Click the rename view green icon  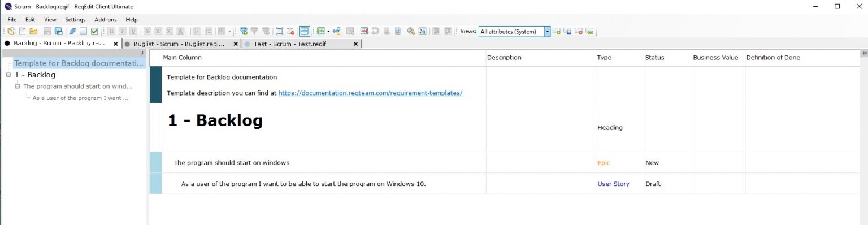(590, 31)
